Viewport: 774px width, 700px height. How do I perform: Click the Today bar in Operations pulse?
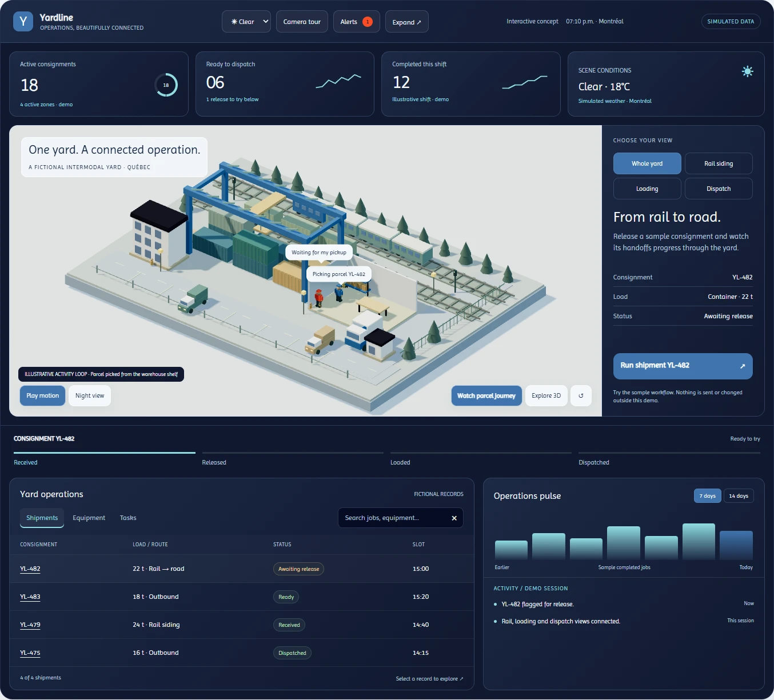point(736,545)
